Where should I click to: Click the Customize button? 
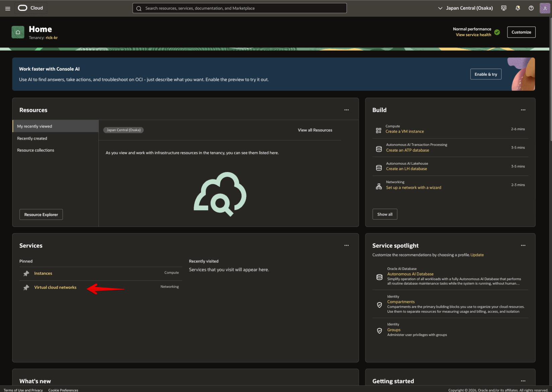(521, 32)
